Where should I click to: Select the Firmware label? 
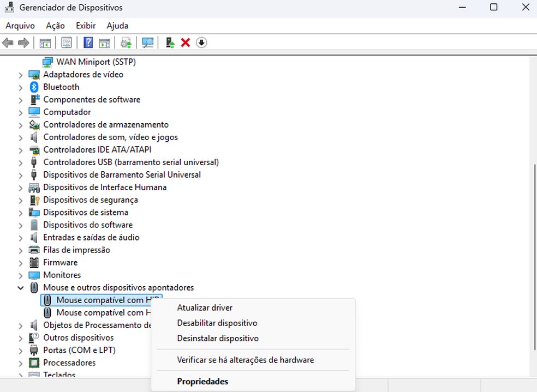click(60, 263)
